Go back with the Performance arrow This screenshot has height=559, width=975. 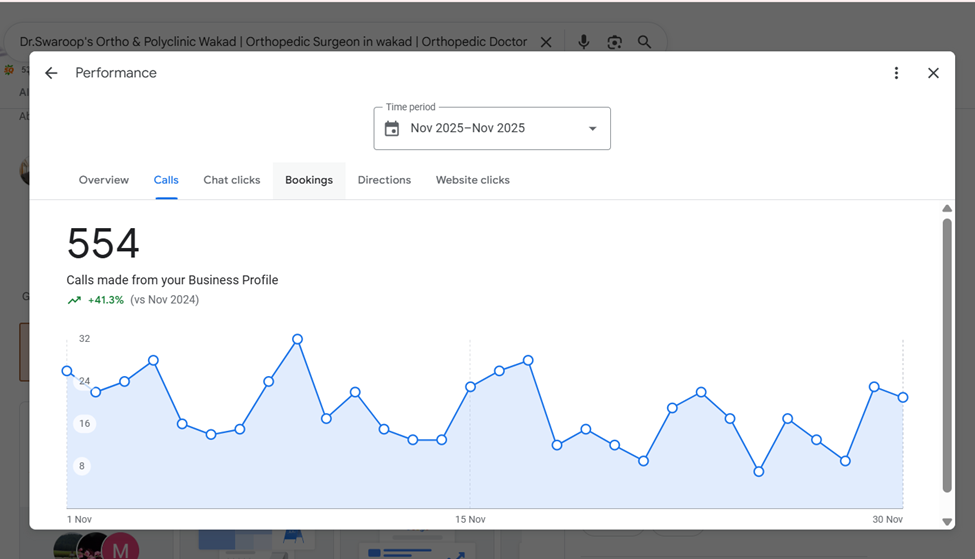51,73
